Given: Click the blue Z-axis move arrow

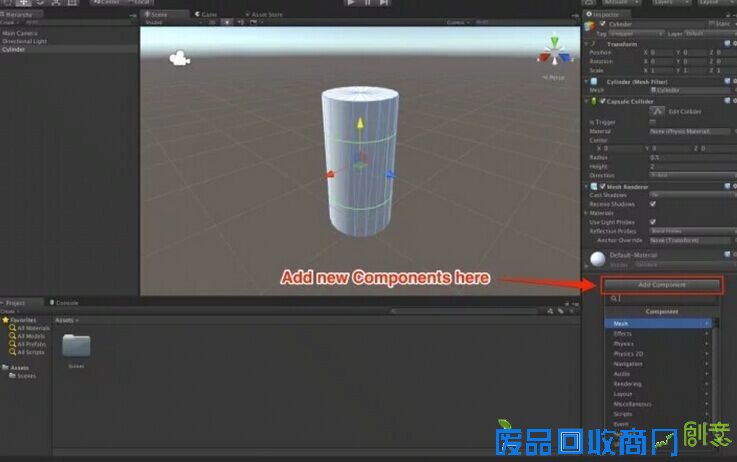Looking at the screenshot, I should tap(390, 175).
